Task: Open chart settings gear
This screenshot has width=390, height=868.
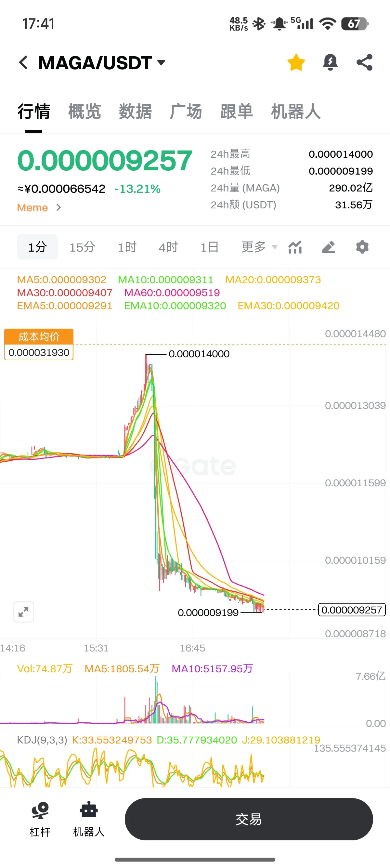Action: 362,247
